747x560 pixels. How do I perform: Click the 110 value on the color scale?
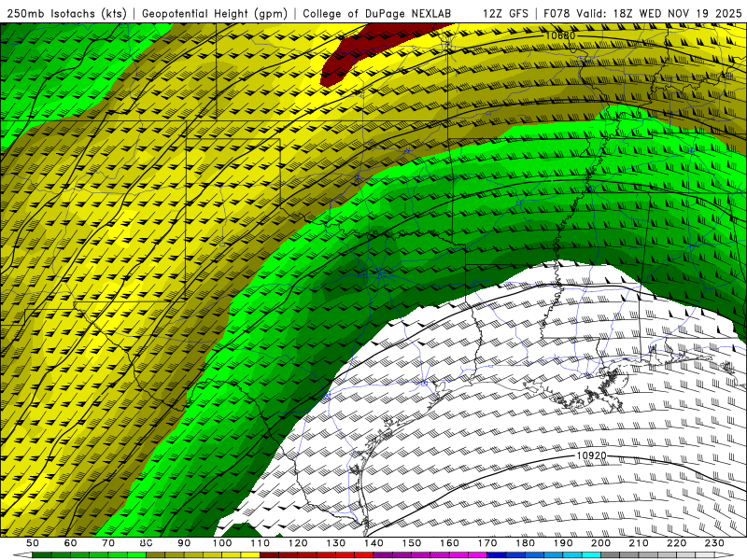[x=261, y=543]
